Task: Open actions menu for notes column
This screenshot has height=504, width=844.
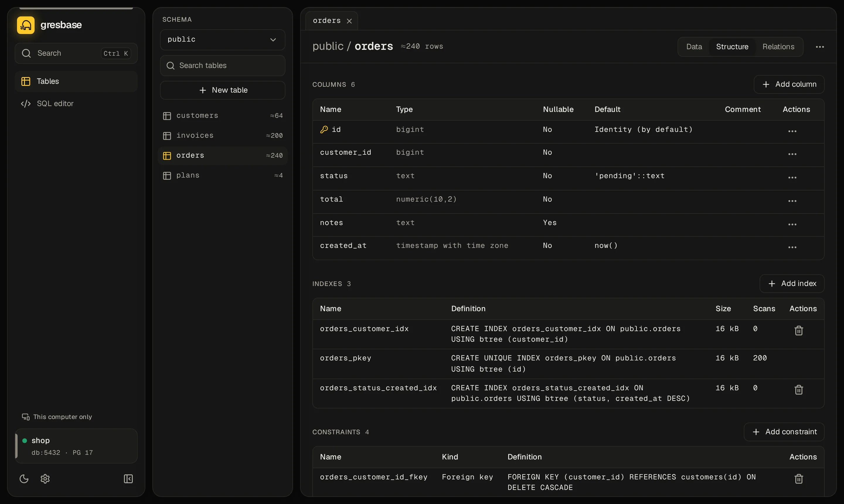Action: click(x=792, y=224)
